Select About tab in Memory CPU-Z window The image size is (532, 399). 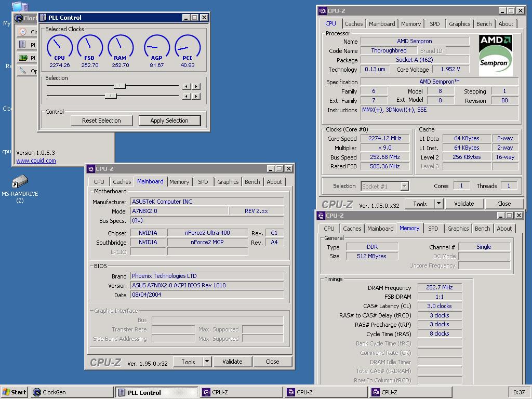[x=504, y=229]
